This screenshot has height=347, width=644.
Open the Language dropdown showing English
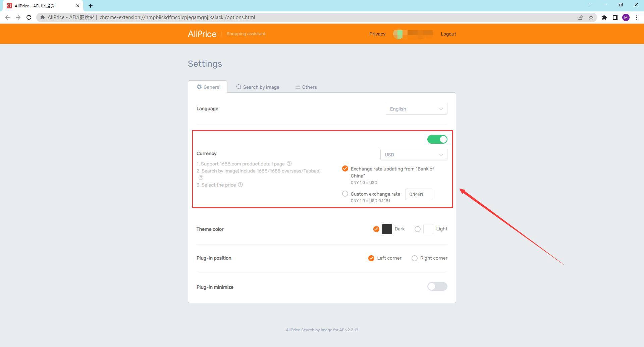click(416, 109)
